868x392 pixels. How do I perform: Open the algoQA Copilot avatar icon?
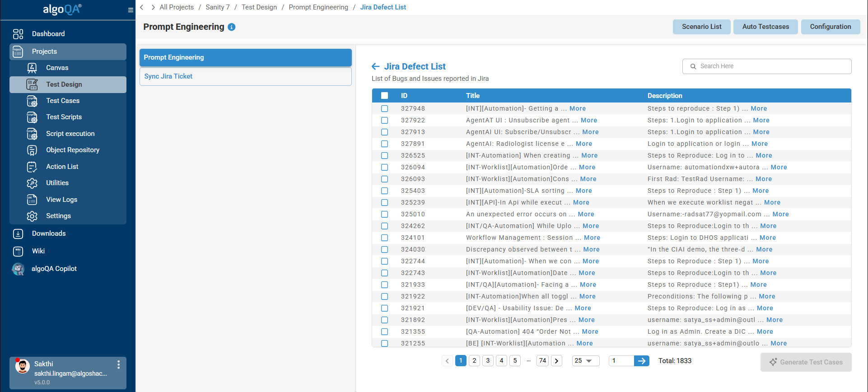18,269
